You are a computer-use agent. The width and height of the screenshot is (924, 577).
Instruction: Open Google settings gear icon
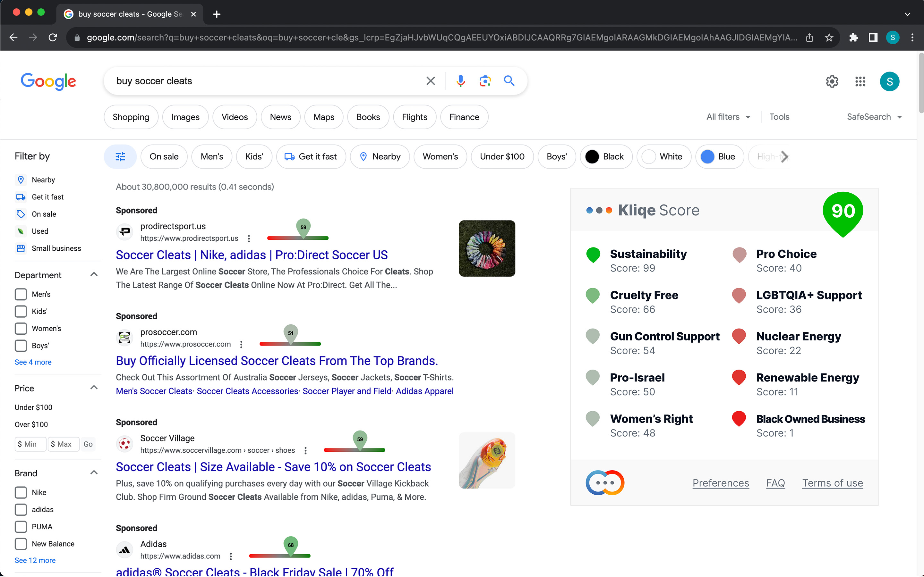click(832, 81)
